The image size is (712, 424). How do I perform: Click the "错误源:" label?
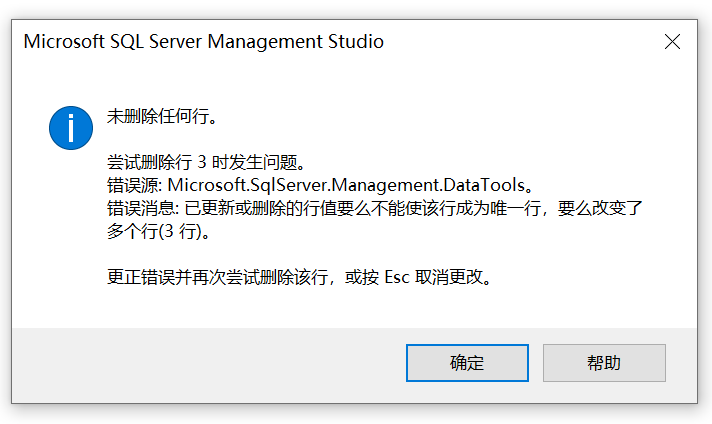click(134, 185)
